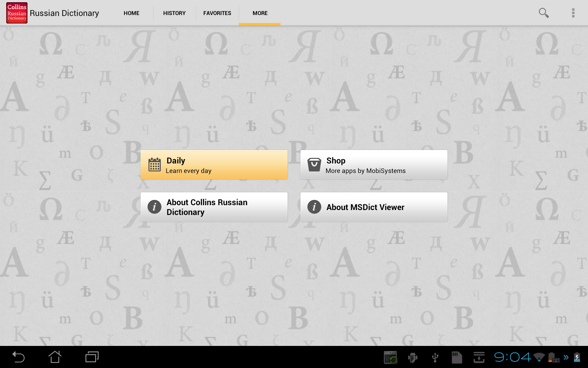Viewport: 588px width, 368px height.
Task: Expand the status bar with the double-chevron
Action: (x=566, y=357)
